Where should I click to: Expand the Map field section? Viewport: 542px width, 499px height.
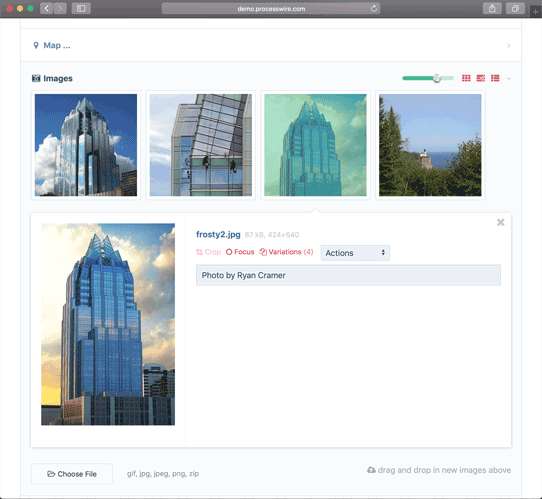click(271, 45)
